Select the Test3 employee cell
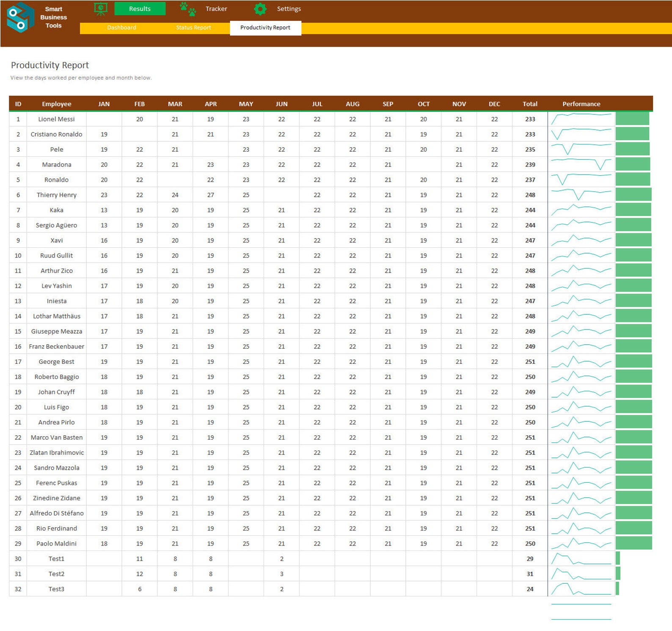Image resolution: width=672 pixels, height=631 pixels. click(x=56, y=589)
